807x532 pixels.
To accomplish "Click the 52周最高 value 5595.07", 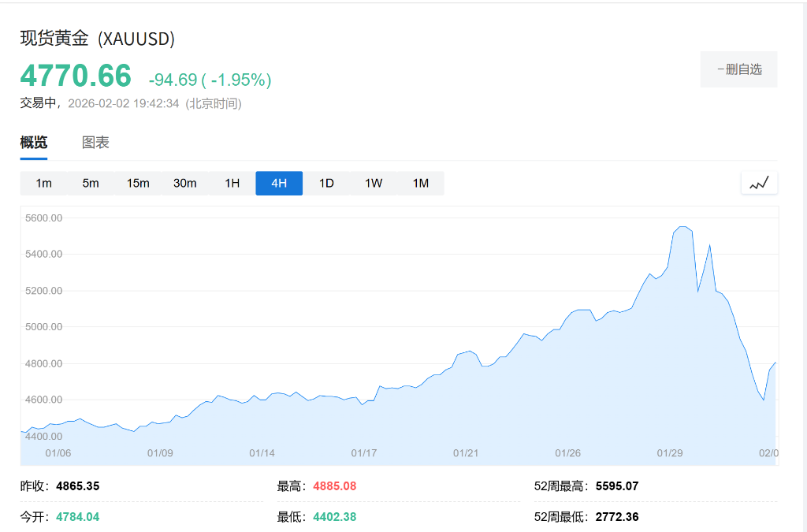I will (x=617, y=486).
